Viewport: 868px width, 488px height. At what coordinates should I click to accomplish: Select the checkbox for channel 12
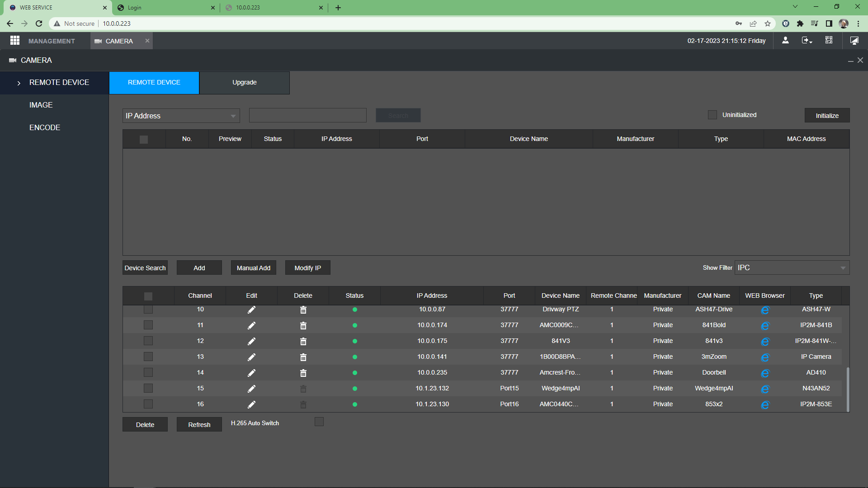tap(148, 341)
